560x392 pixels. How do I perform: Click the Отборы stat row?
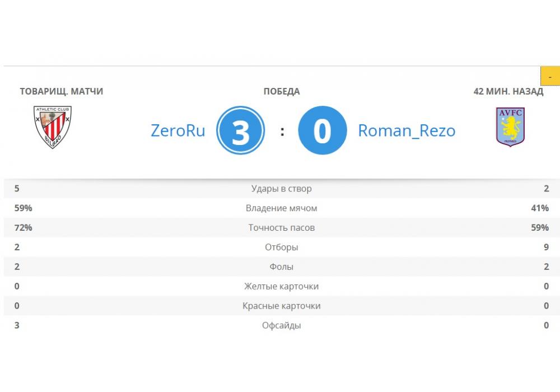pyautogui.click(x=281, y=247)
